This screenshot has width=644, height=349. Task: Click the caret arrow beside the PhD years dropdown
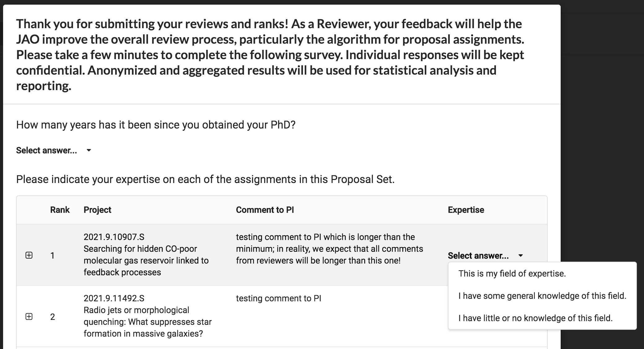(89, 151)
